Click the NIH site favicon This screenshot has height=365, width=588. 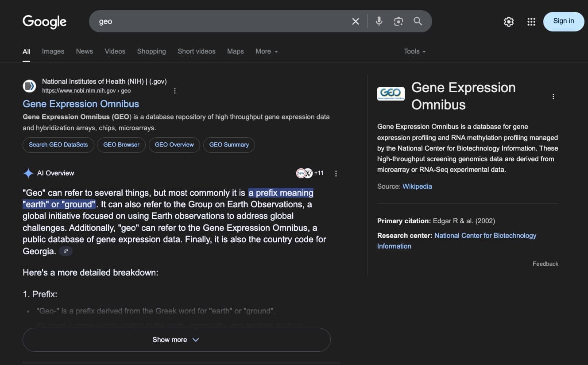pyautogui.click(x=30, y=86)
